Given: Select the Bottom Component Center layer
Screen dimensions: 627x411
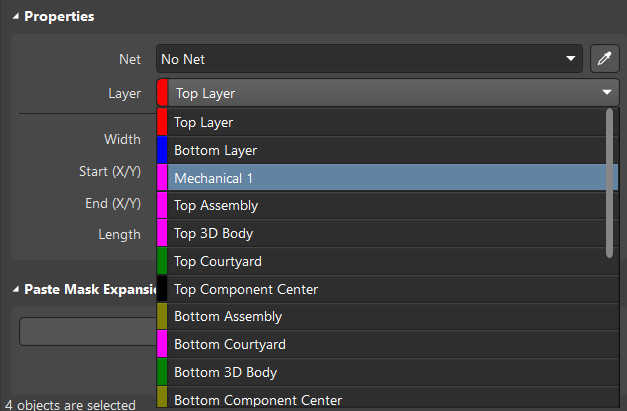Looking at the screenshot, I should point(387,398).
